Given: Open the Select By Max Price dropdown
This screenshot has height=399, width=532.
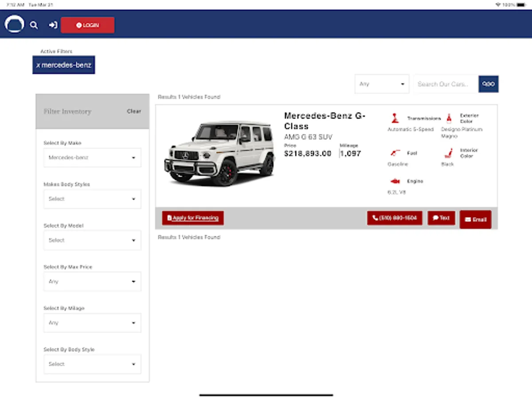Looking at the screenshot, I should (x=92, y=282).
